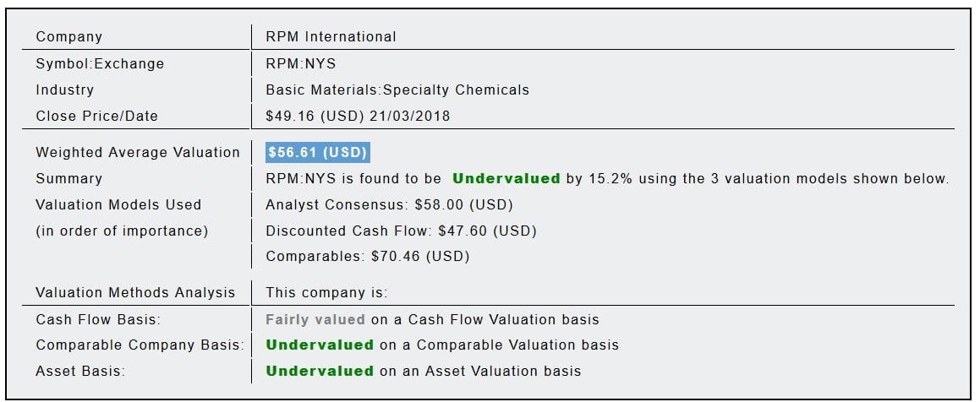980x402 pixels.
Task: Click the green Undervalued word in Summary
Action: [x=506, y=178]
